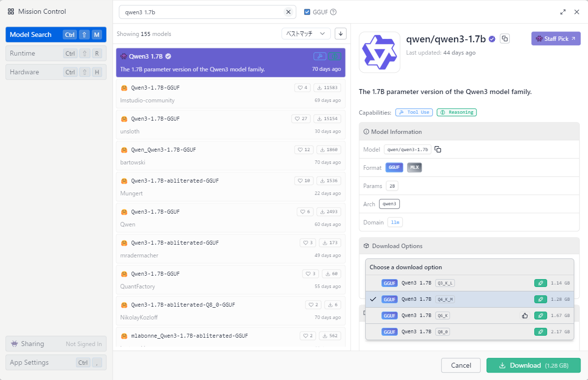The width and height of the screenshot is (588, 380).
Task: Clear the search field with the X icon
Action: (288, 12)
